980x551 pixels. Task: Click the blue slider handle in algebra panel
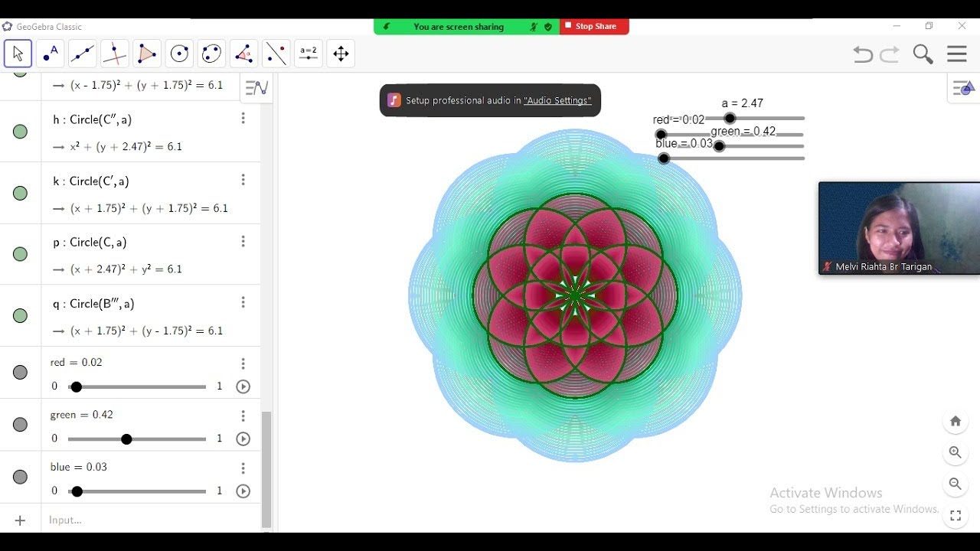point(77,491)
